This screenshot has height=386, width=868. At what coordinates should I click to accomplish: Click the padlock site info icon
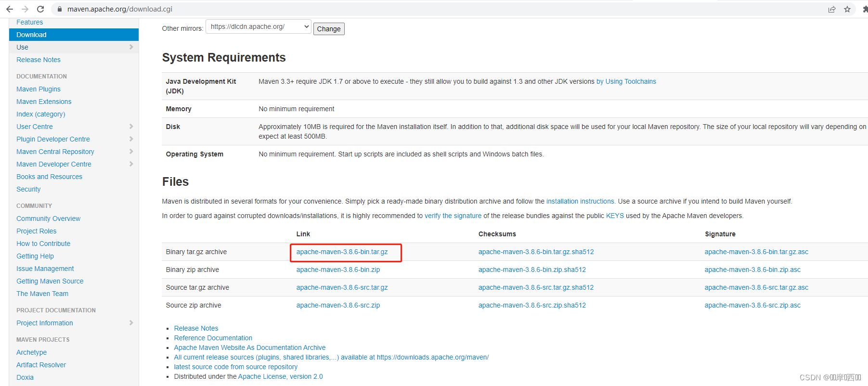[60, 9]
